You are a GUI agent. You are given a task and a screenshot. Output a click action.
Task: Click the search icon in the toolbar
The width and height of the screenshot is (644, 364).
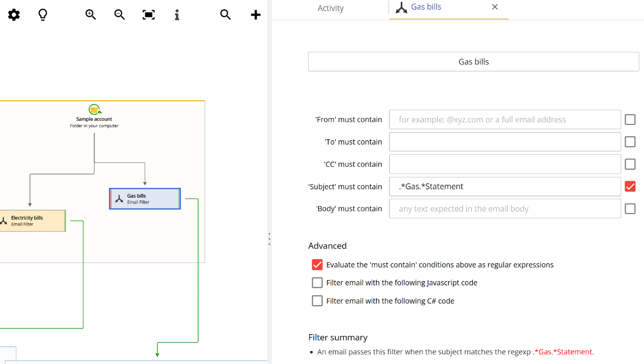point(225,14)
